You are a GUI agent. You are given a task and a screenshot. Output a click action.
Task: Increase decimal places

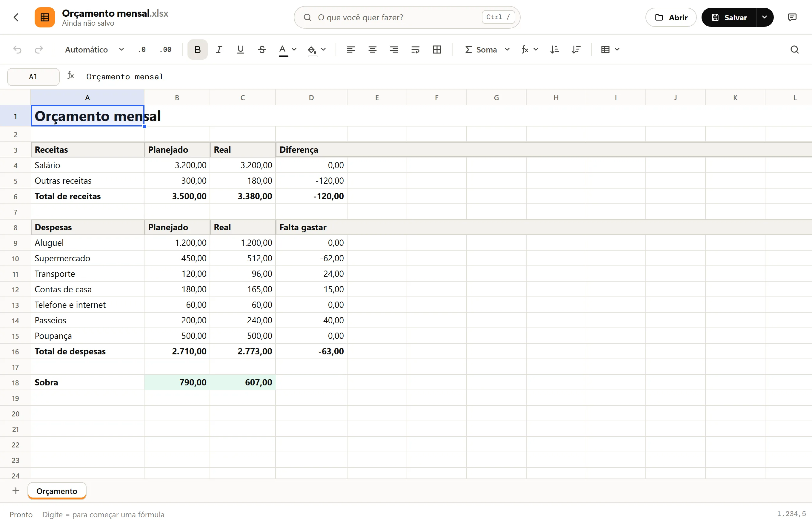pyautogui.click(x=165, y=50)
